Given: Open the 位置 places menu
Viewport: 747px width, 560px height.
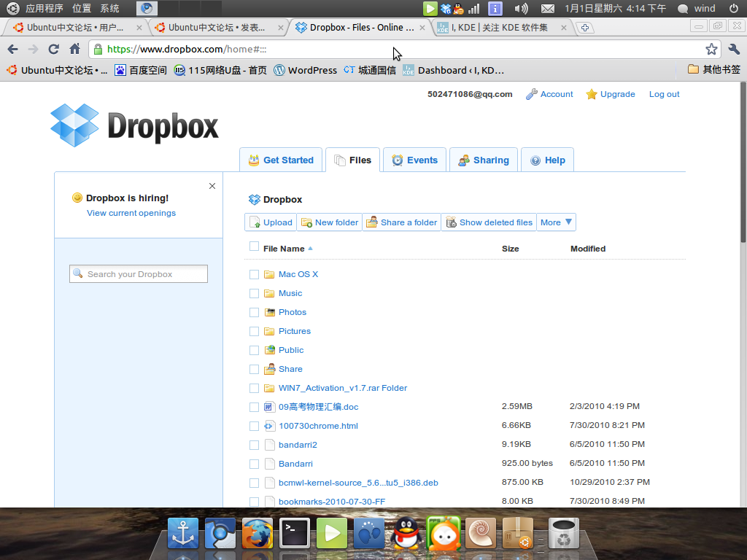Looking at the screenshot, I should click(82, 9).
